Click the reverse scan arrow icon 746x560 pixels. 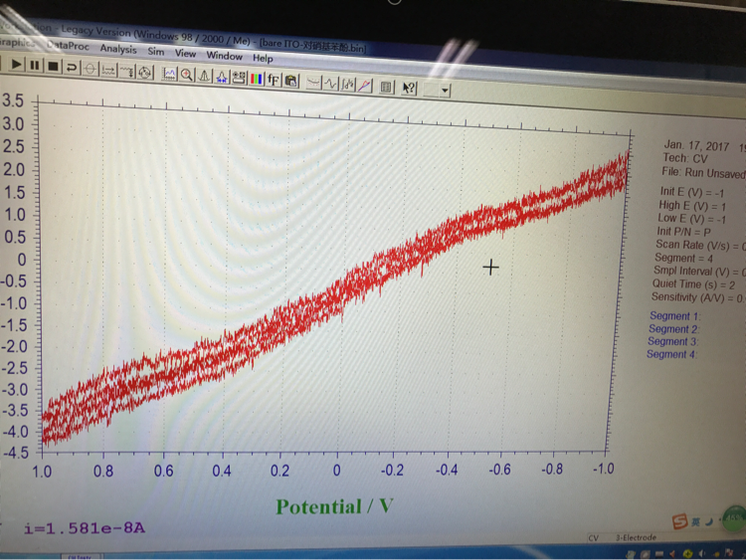tap(72, 68)
